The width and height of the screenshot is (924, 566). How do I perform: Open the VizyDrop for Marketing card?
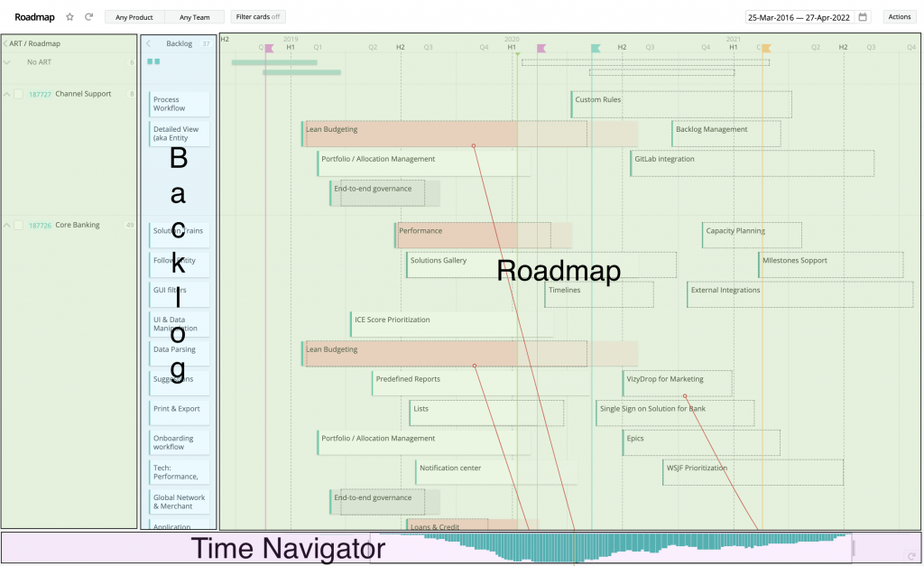pyautogui.click(x=677, y=384)
